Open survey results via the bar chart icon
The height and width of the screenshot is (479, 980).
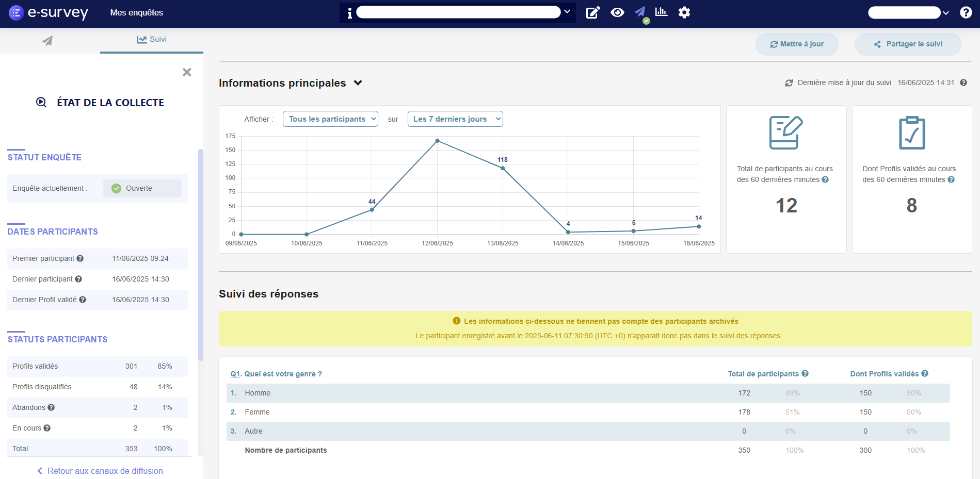click(x=662, y=12)
